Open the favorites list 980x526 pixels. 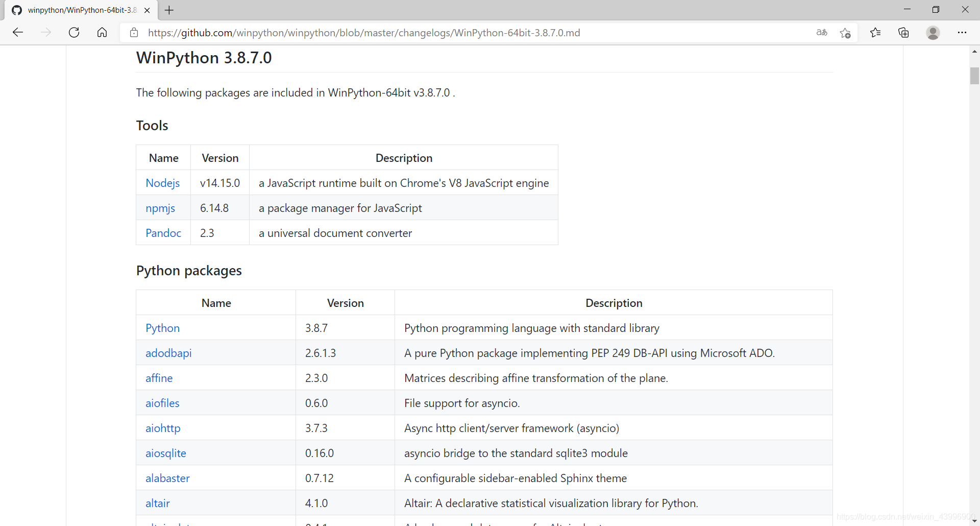[875, 33]
